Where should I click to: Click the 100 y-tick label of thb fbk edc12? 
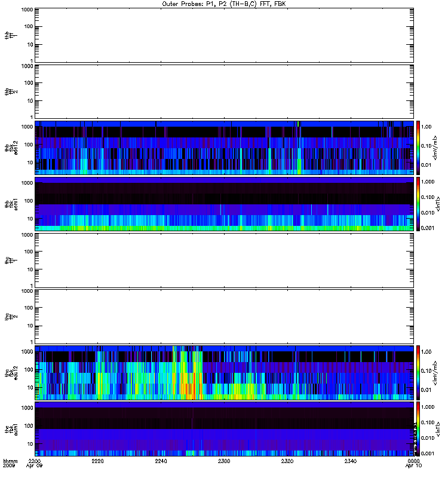pos(29,145)
